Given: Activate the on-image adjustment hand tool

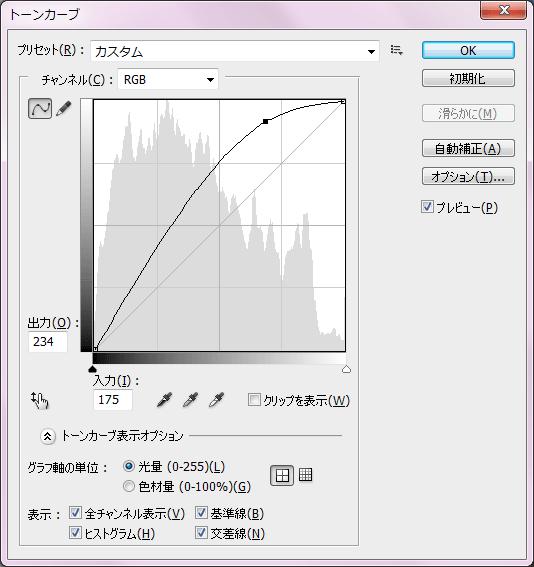Looking at the screenshot, I should 40,400.
